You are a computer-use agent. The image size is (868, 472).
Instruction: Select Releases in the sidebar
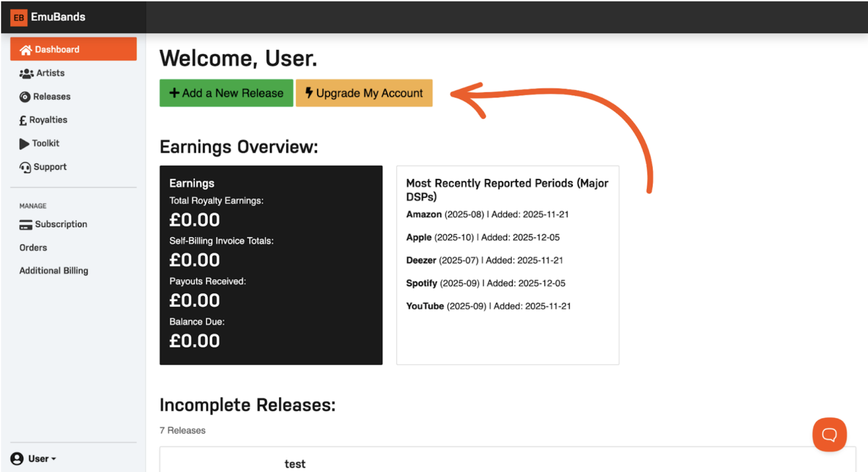(51, 97)
